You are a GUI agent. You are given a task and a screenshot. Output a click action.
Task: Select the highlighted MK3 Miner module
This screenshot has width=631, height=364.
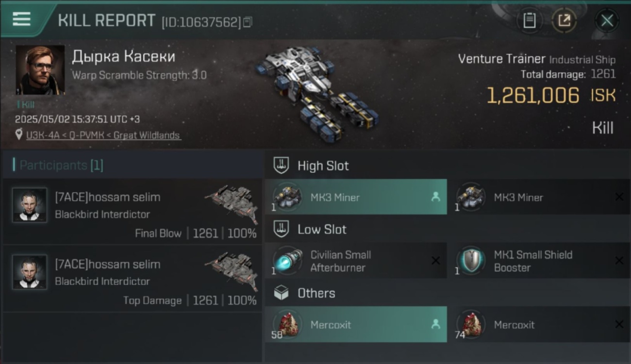356,197
